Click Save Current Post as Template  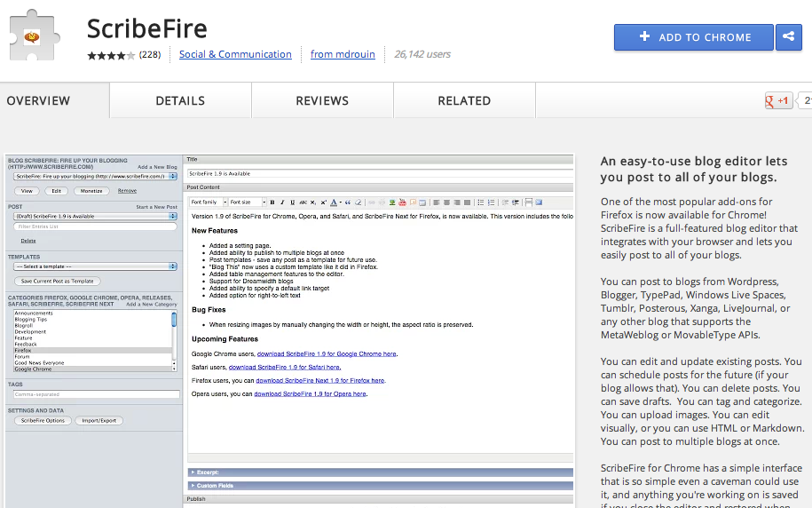tap(57, 281)
